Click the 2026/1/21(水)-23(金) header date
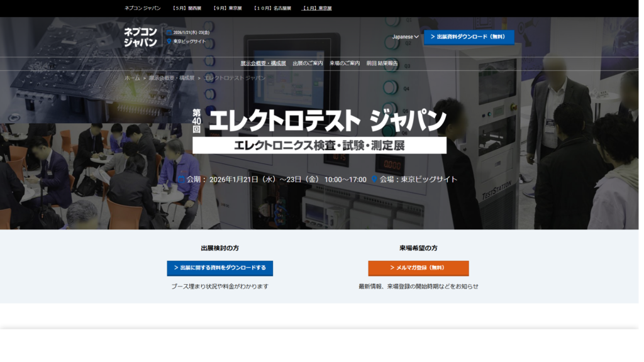 (191, 33)
